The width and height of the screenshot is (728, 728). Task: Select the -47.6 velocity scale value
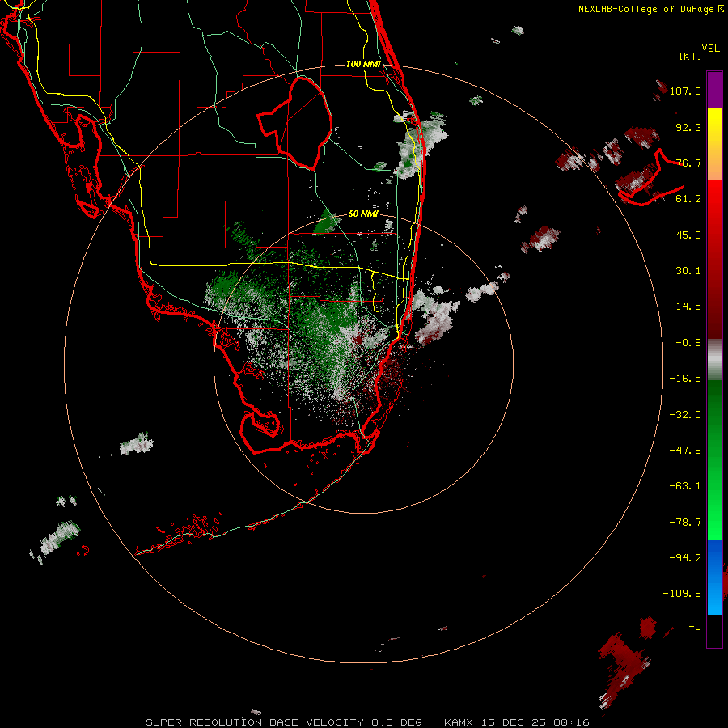coord(685,451)
